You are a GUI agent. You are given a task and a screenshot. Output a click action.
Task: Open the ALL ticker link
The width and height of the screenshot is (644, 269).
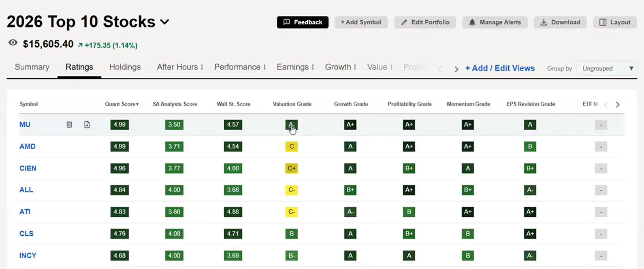coord(26,190)
